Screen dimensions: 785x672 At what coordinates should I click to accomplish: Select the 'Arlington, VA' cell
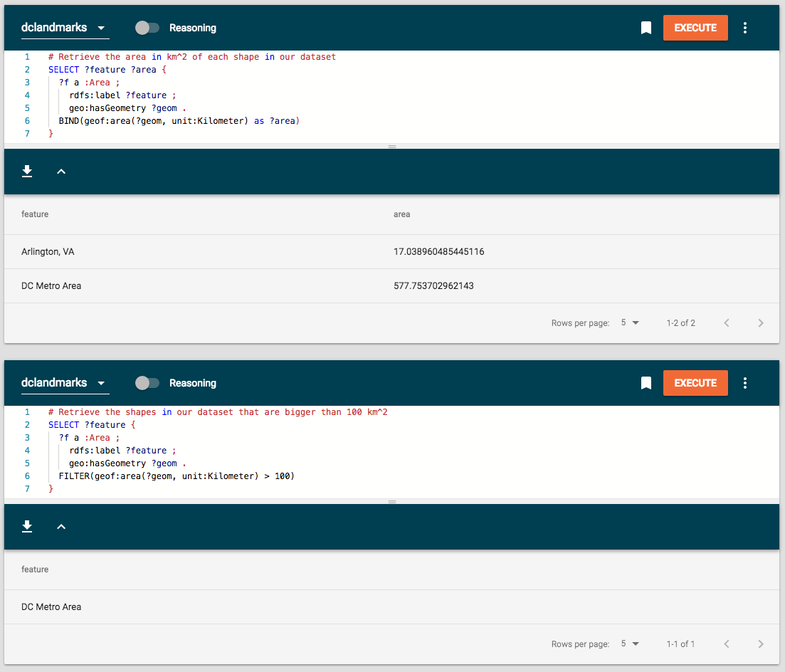(48, 252)
